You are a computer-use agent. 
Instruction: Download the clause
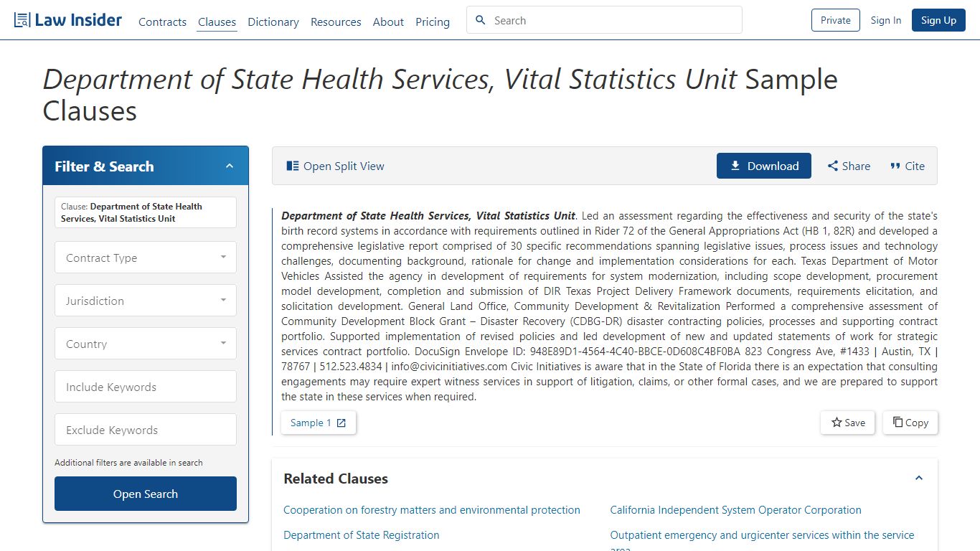tap(764, 166)
